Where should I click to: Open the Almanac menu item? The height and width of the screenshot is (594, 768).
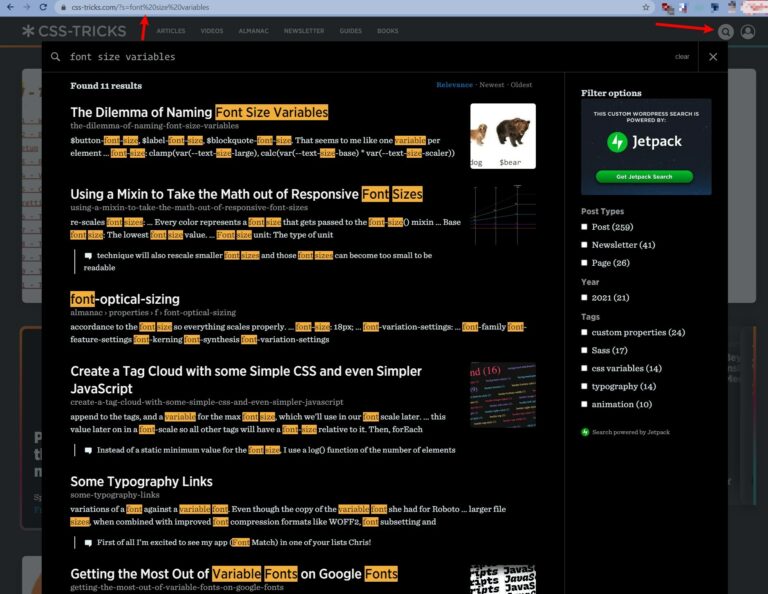[253, 31]
